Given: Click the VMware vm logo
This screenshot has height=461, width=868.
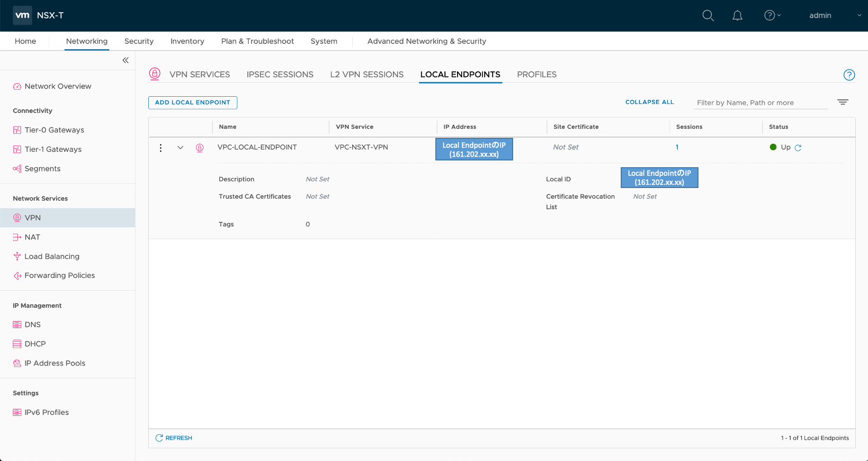Looking at the screenshot, I should (22, 15).
